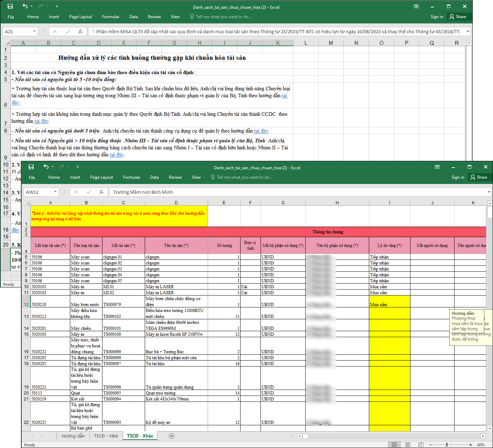Toggle Page Layout view on the status bar
This screenshot has height=448, width=493.
407,445
